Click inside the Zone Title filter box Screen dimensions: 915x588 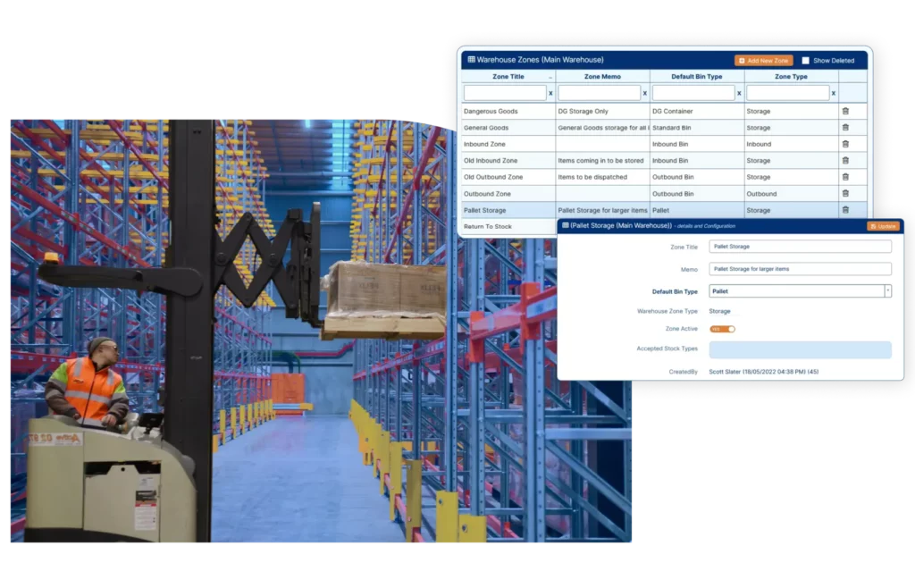[x=505, y=92]
